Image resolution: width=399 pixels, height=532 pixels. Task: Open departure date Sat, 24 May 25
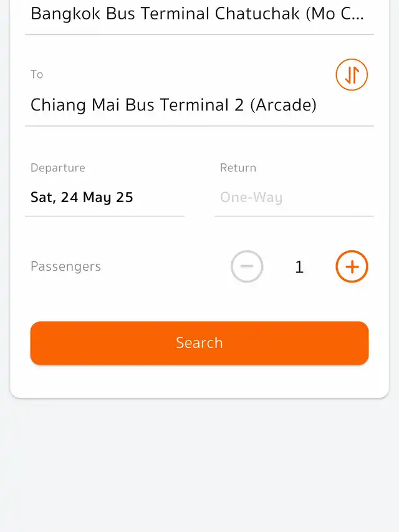82,198
